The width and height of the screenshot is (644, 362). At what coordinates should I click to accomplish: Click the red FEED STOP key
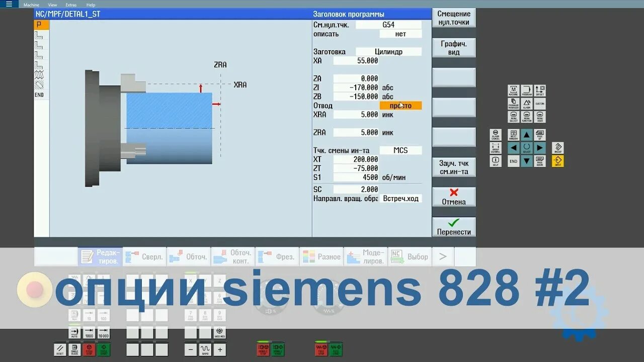coord(321,348)
